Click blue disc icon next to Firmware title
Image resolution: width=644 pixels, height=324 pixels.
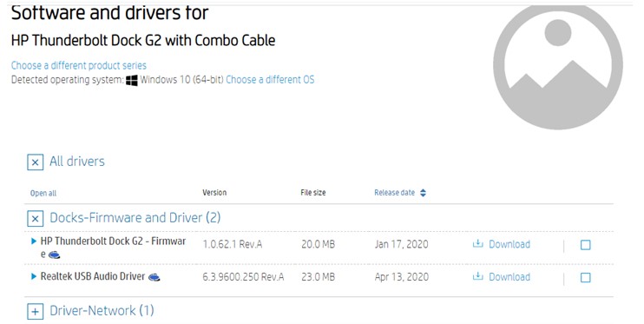click(54, 255)
